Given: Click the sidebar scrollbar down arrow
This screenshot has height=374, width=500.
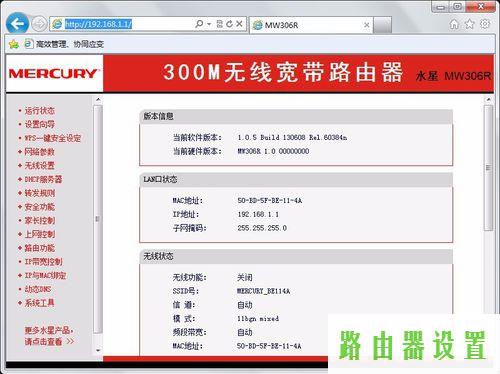Looking at the screenshot, I should tap(98, 350).
